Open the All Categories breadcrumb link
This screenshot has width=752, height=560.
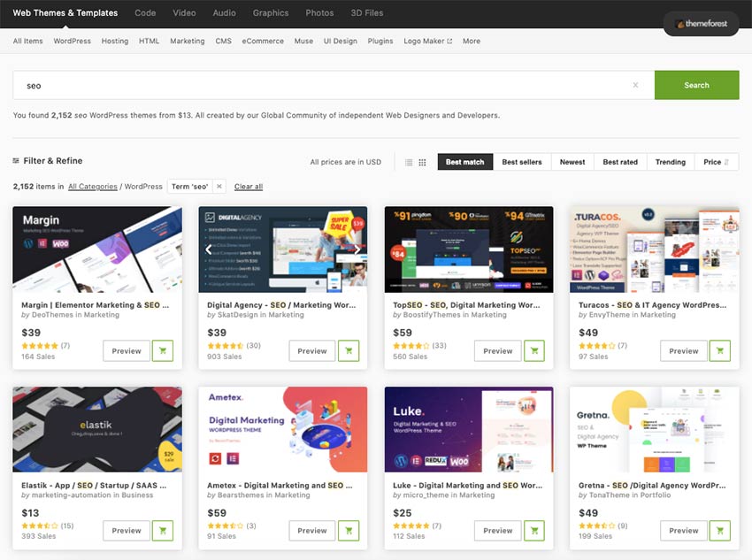coord(93,187)
